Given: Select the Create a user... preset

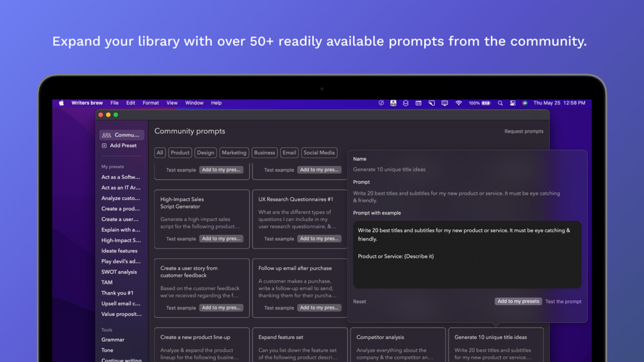Looking at the screenshot, I should click(120, 219).
